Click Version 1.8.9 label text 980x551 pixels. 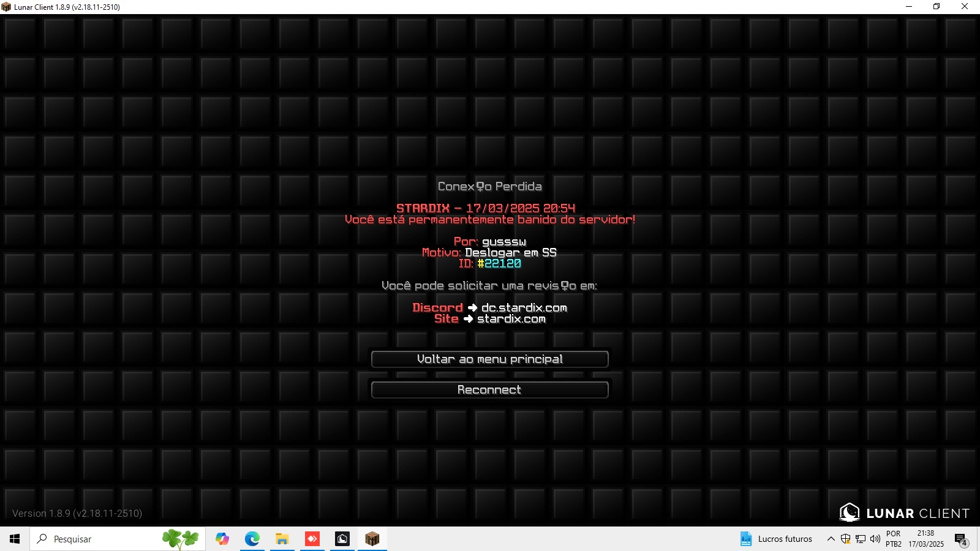[x=77, y=513]
